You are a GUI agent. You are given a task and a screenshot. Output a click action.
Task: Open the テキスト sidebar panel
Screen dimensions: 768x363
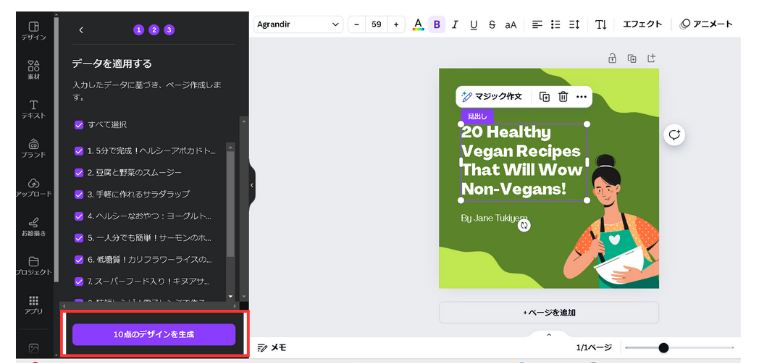click(33, 109)
